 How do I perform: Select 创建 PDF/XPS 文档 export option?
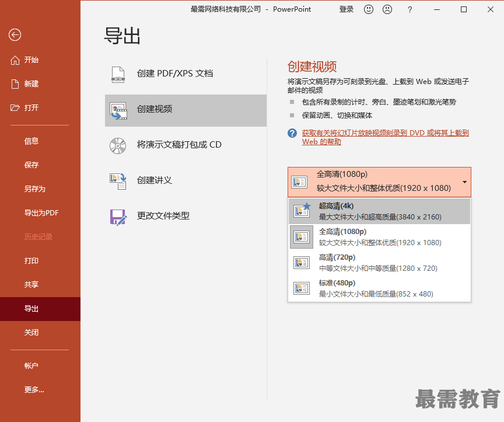pos(185,74)
